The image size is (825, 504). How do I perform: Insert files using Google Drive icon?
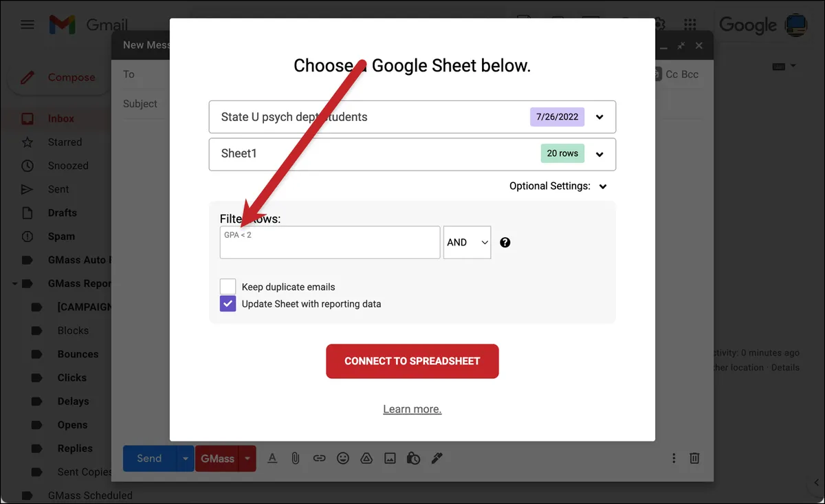click(x=366, y=458)
